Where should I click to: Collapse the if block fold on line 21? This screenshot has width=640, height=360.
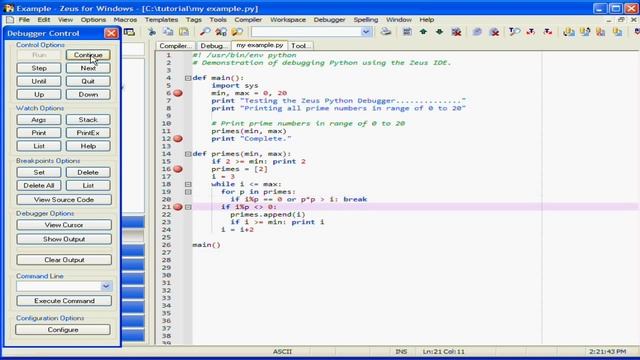188,207
